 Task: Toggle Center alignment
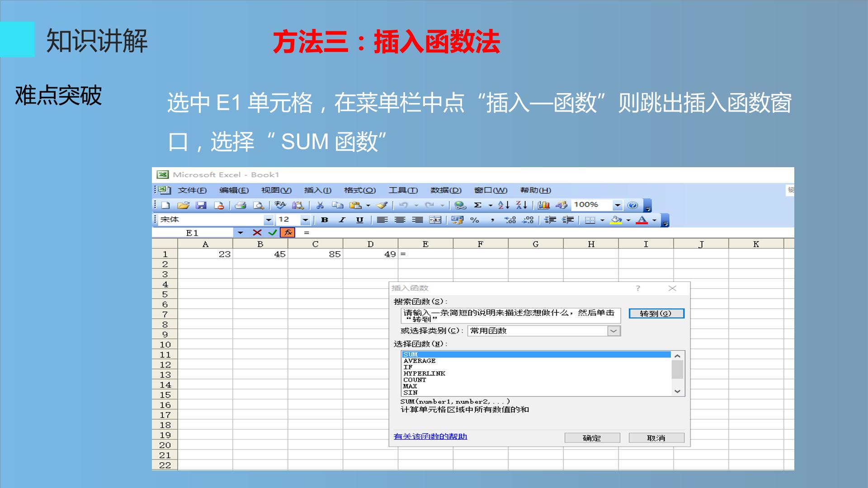(400, 220)
